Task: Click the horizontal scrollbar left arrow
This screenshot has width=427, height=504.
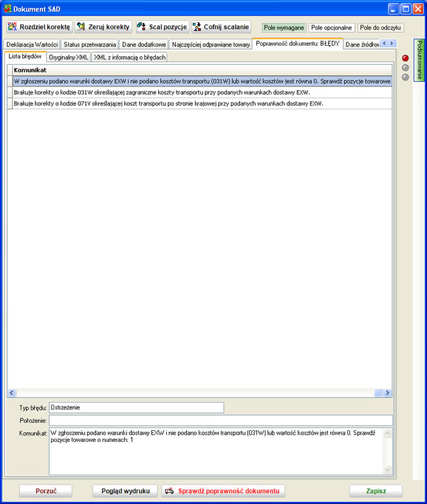Action: [x=12, y=393]
